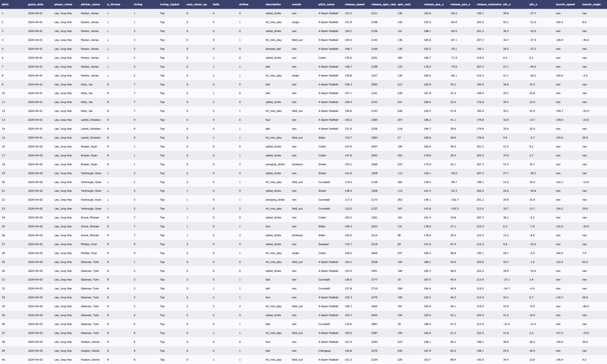Select row number 40 cell
The image size is (607, 364).
click(3, 360)
